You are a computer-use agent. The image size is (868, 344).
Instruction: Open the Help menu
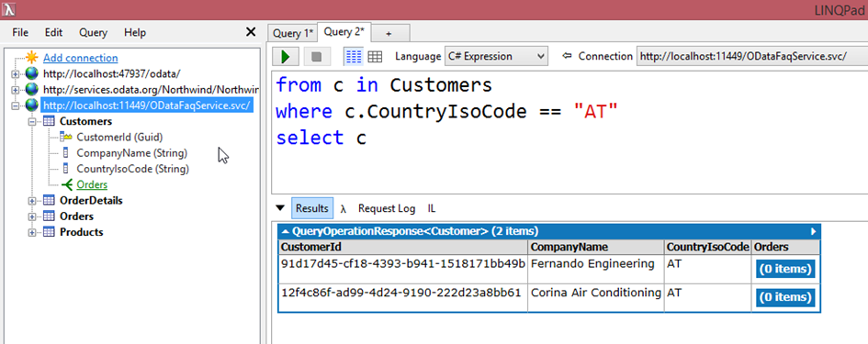[x=135, y=33]
